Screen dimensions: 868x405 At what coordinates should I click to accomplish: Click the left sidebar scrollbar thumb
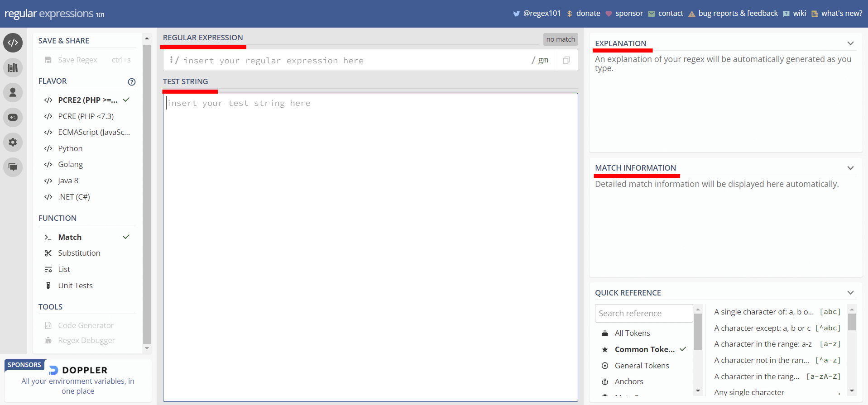tap(147, 195)
